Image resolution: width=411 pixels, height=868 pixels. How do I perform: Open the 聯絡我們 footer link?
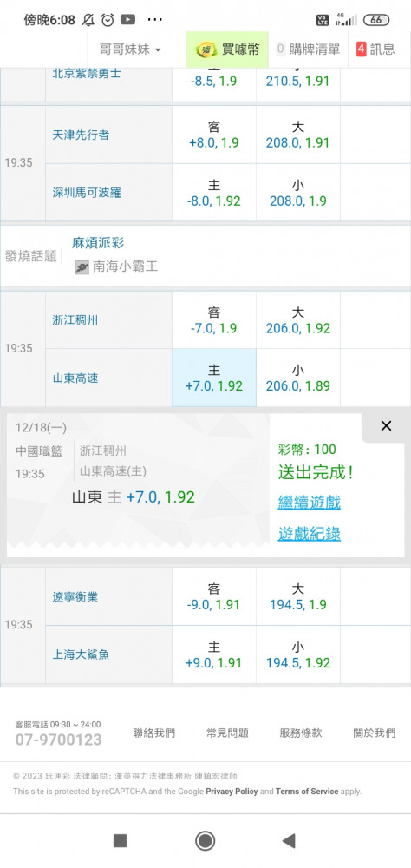tap(153, 733)
